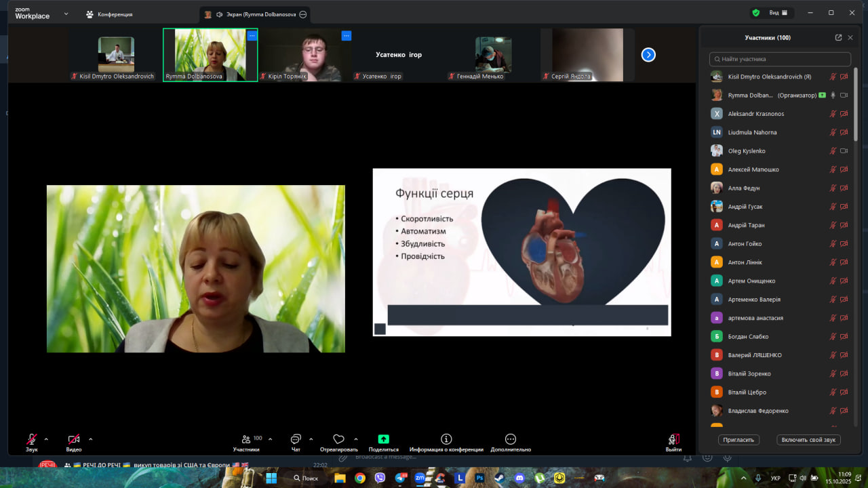Expand video options arrow beside Видео
Screen dimensions: 868x488
pyautogui.click(x=91, y=439)
